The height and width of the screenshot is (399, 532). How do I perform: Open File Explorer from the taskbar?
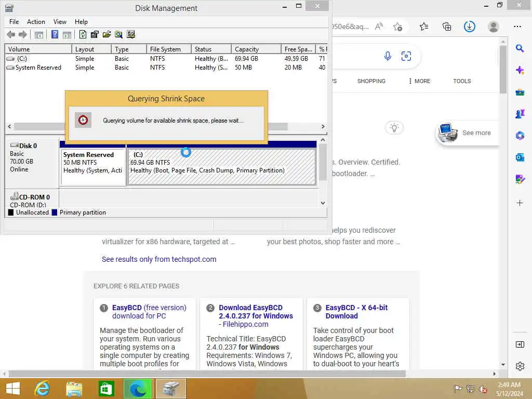(74, 389)
